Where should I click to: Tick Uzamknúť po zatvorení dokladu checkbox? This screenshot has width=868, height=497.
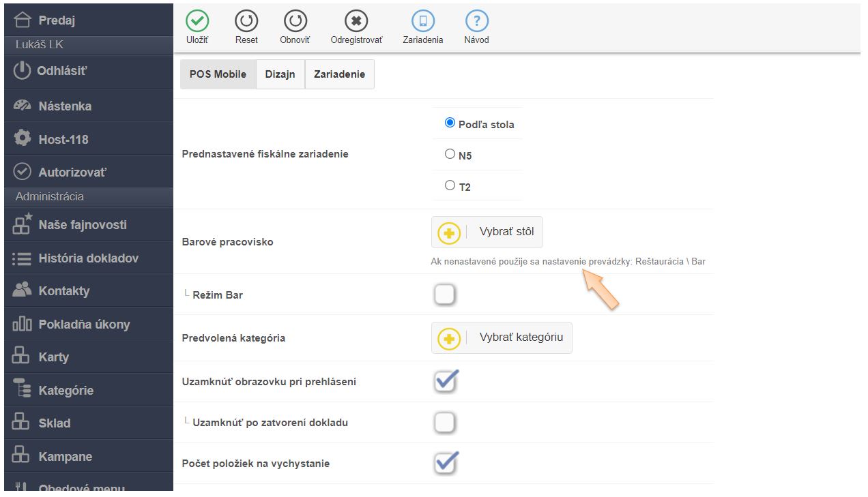[444, 423]
